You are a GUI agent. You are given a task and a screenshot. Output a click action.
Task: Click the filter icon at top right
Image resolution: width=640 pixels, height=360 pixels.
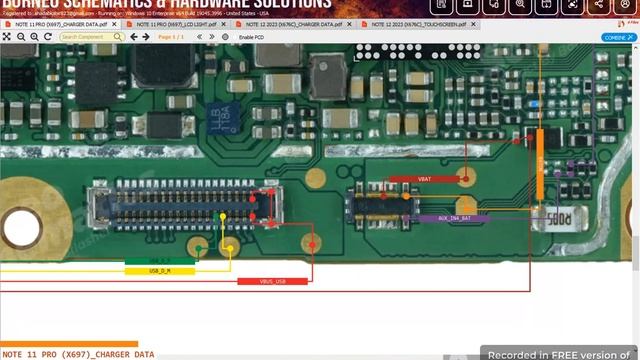621,24
